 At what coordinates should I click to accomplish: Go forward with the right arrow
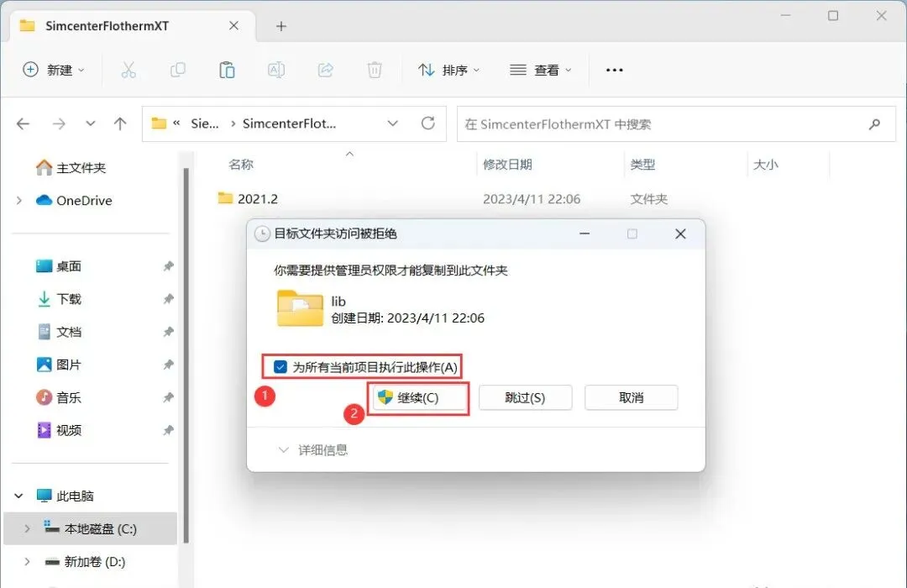pyautogui.click(x=59, y=123)
